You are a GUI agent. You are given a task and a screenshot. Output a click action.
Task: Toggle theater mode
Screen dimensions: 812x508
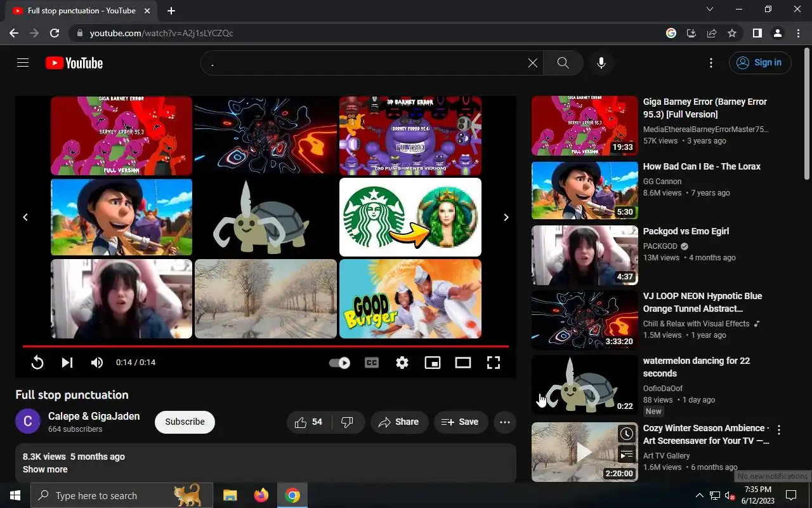pos(463,363)
